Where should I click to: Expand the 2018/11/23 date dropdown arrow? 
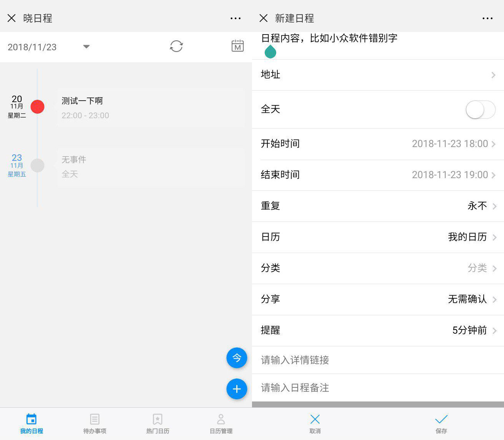[x=86, y=47]
